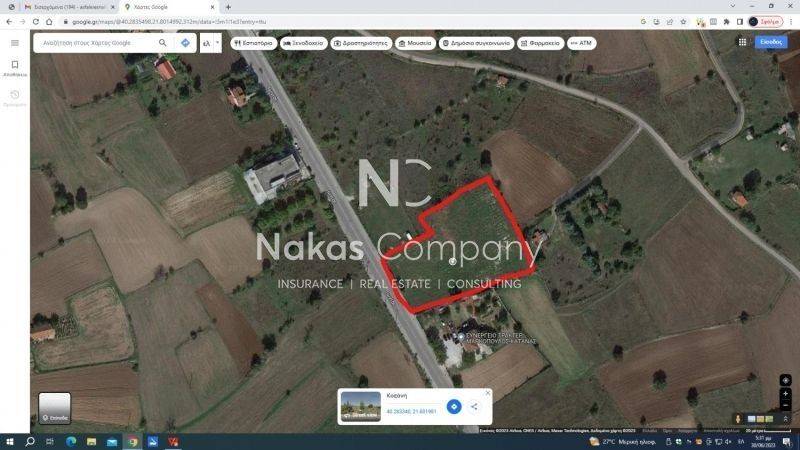The image size is (800, 450).
Task: Open the saved places bookmark icon
Action: 15,67
